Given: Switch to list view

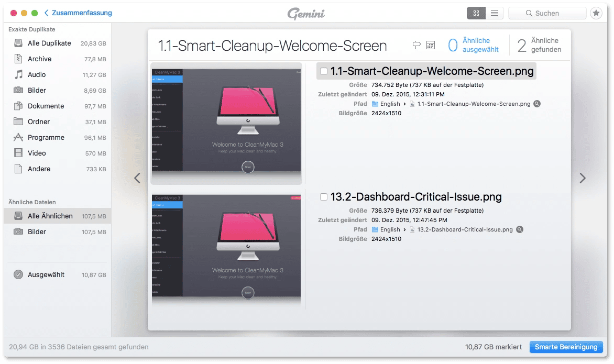Looking at the screenshot, I should click(x=495, y=13).
